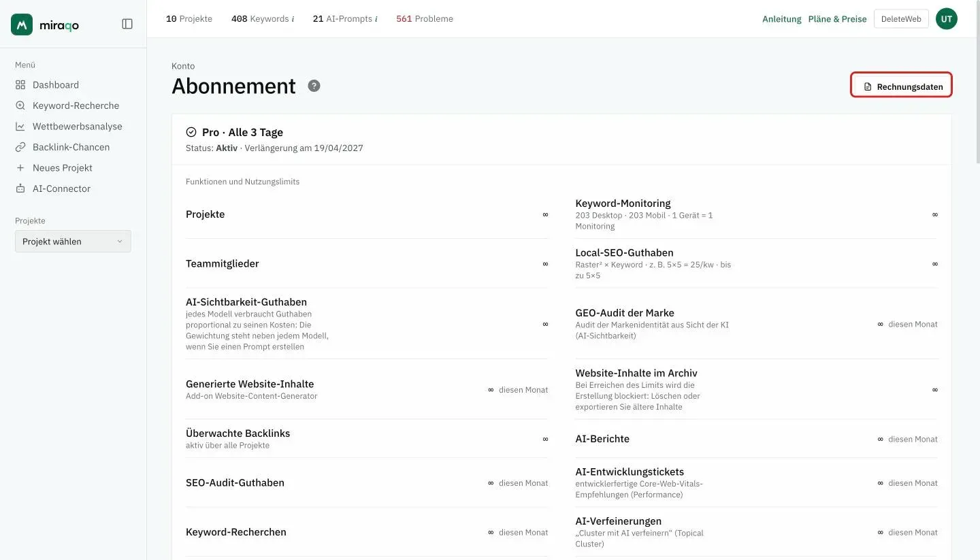Open Dashboard from the menu
980x560 pixels.
(56, 85)
